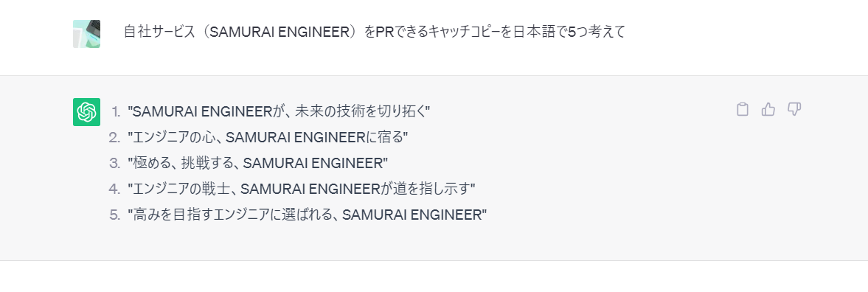This screenshot has width=868, height=292.
Task: Give the response a thumbs down
Action: (794, 109)
